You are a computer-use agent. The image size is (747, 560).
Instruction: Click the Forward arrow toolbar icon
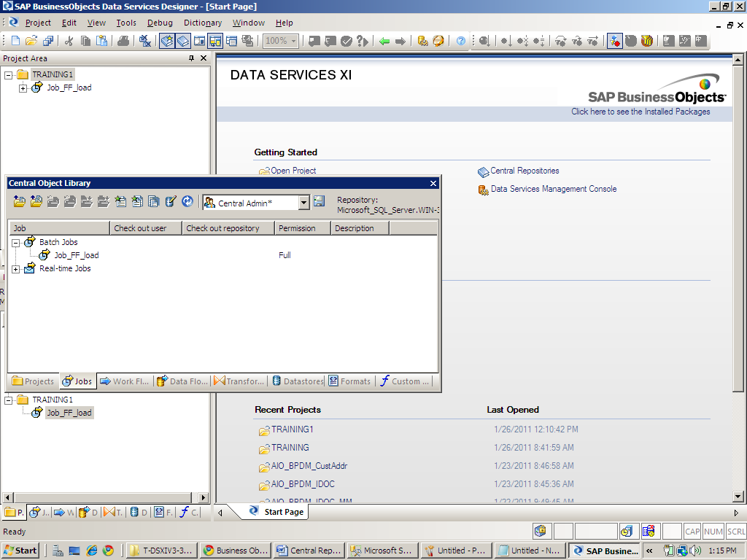click(x=400, y=41)
